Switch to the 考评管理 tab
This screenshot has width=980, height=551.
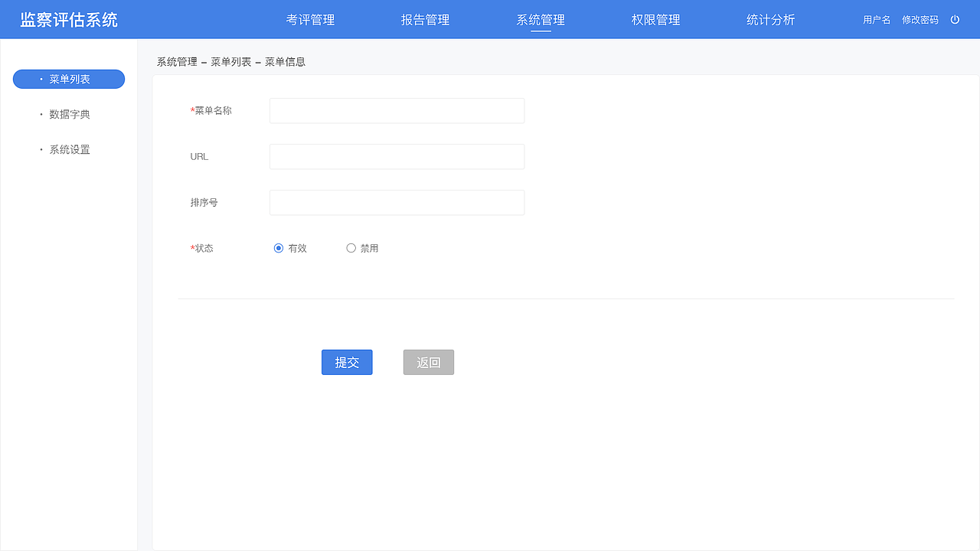[x=310, y=20]
